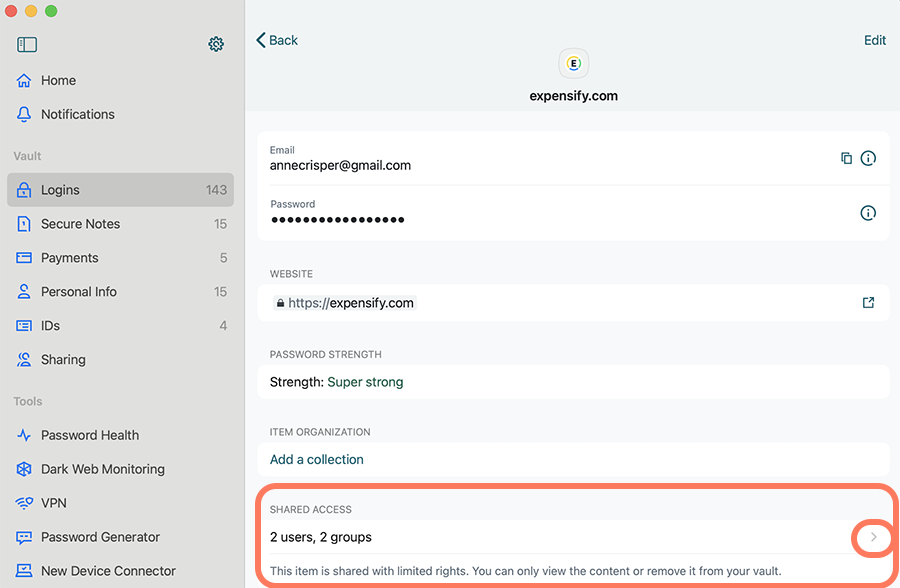Open Payments section

coord(121,258)
